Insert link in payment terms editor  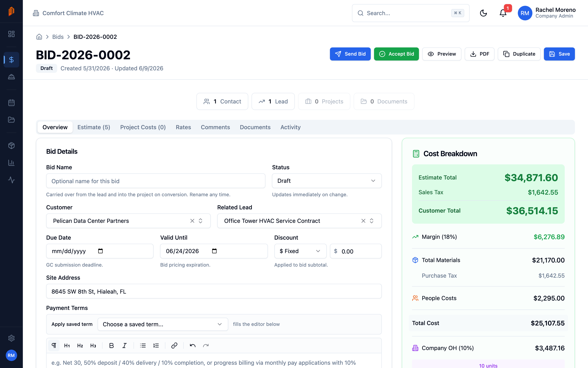pos(174,345)
